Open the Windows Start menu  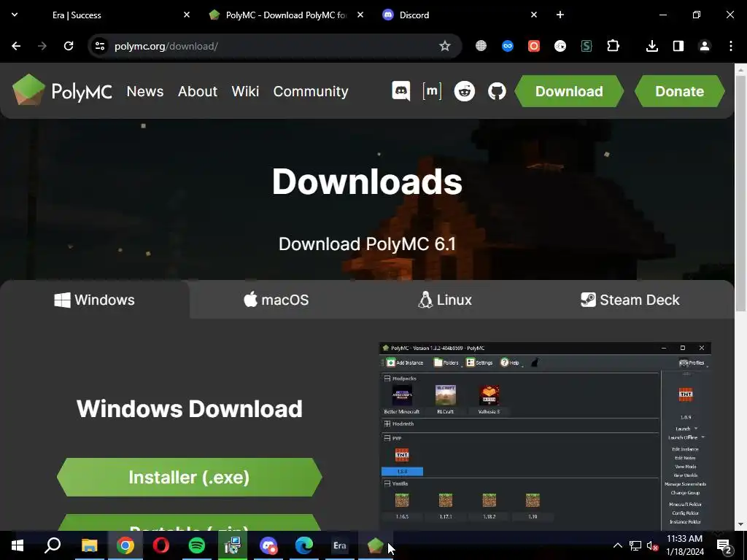[18, 545]
